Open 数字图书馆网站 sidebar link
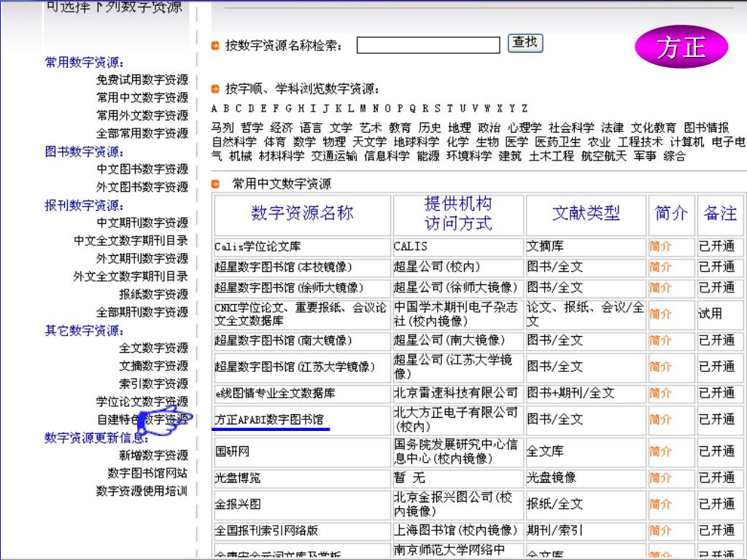This screenshot has height=560, width=747. click(147, 472)
